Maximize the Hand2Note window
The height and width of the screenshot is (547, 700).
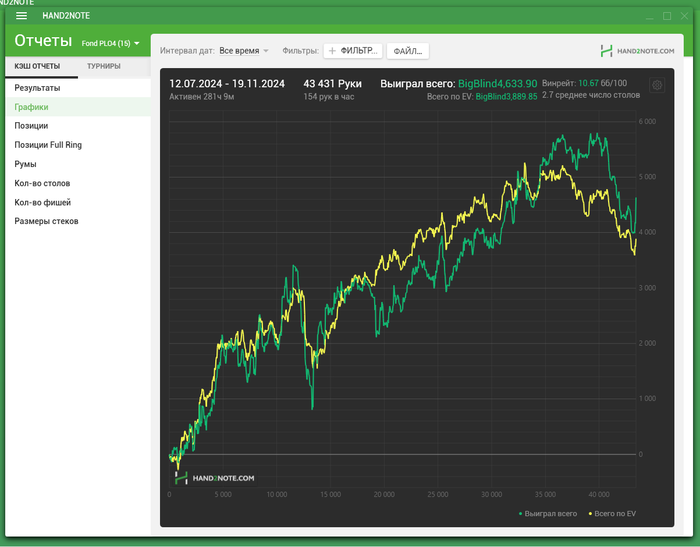pos(667,16)
